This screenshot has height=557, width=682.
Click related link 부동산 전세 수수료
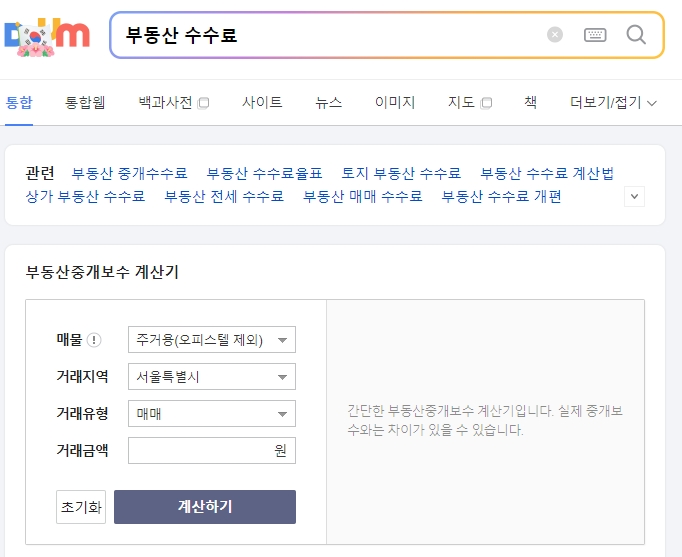[224, 196]
